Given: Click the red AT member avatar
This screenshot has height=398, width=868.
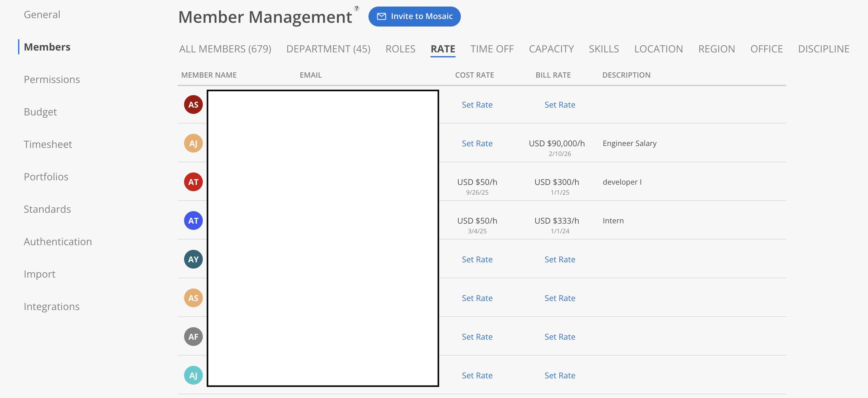Looking at the screenshot, I should [x=193, y=182].
